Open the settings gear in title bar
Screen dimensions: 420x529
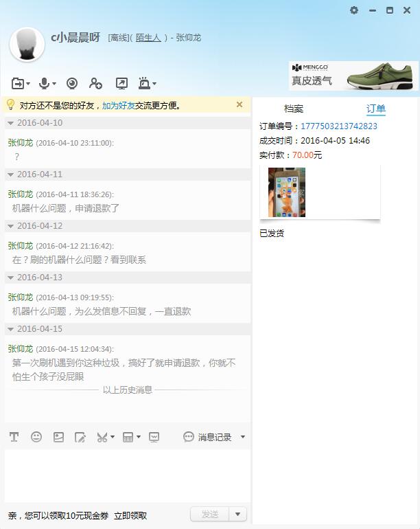tap(354, 10)
